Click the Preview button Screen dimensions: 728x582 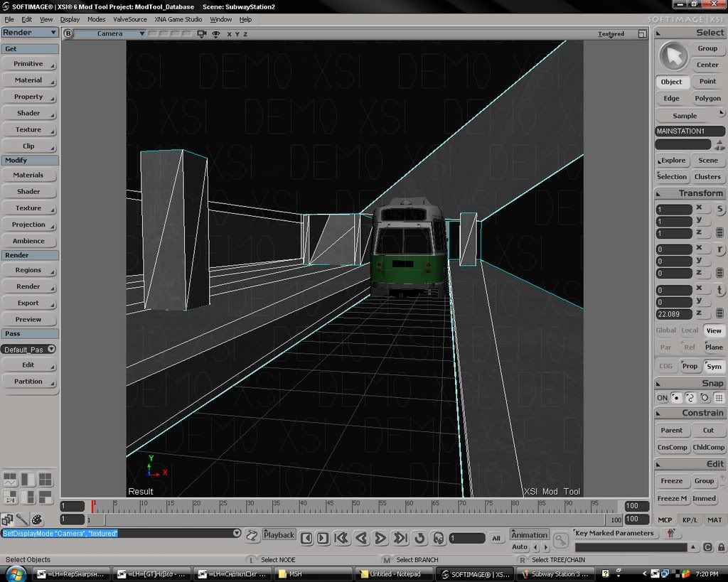(x=28, y=319)
